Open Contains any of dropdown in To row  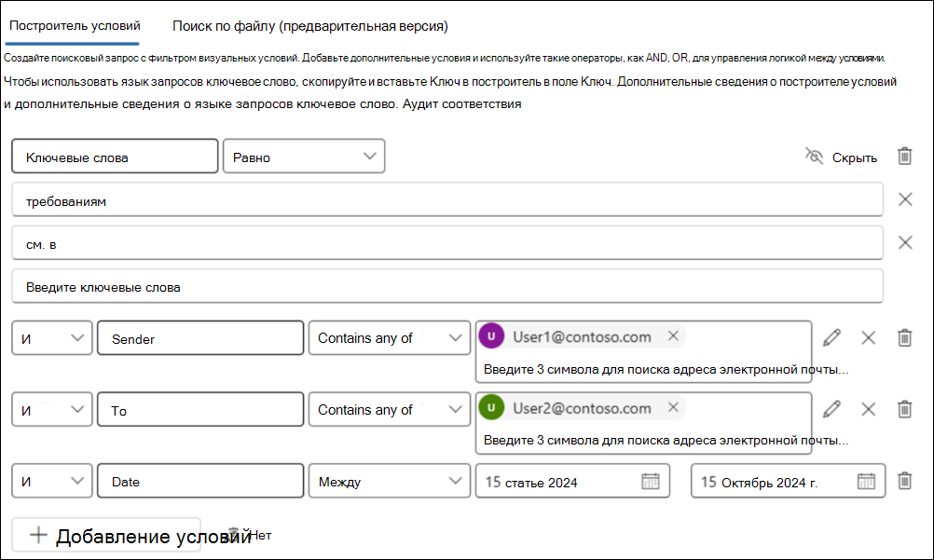coord(390,409)
